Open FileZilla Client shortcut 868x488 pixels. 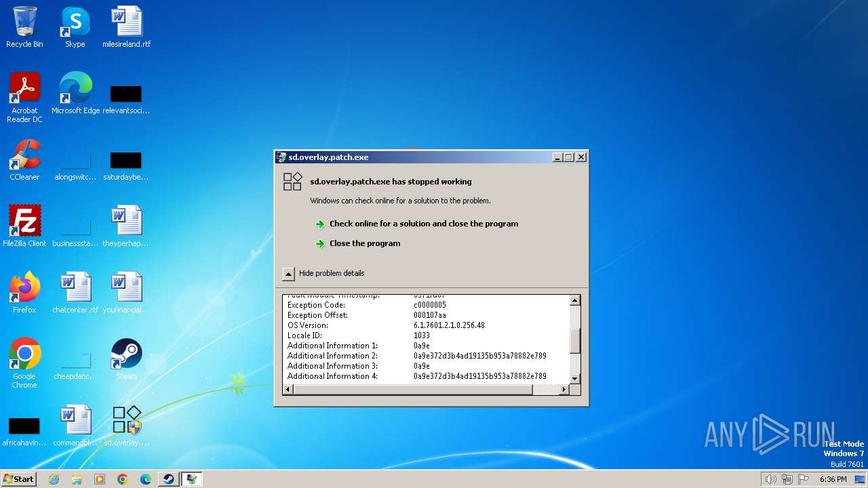point(24,226)
